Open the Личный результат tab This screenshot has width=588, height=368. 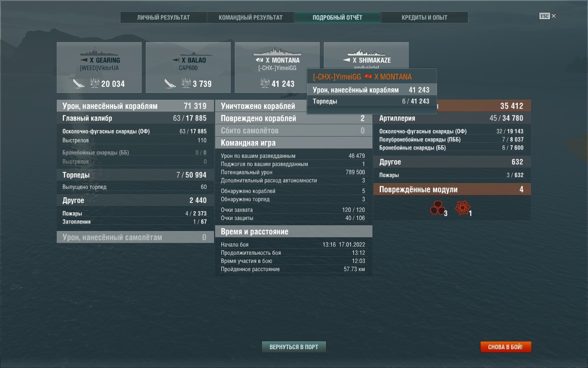163,18
